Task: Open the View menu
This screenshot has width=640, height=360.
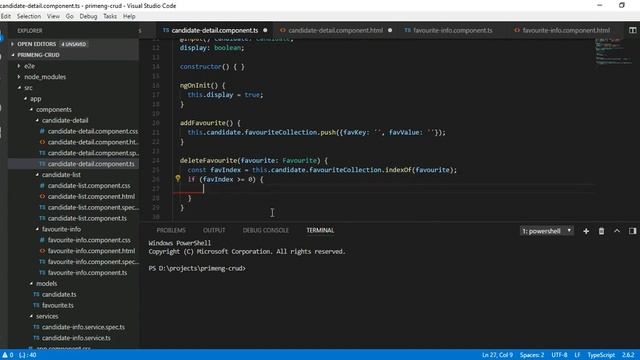Action: click(x=53, y=16)
